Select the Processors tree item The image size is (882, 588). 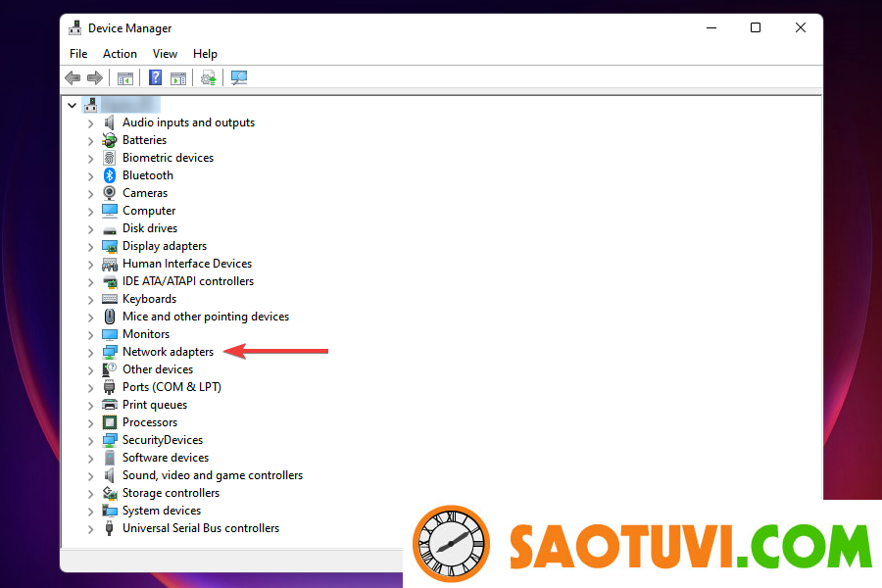pyautogui.click(x=150, y=422)
